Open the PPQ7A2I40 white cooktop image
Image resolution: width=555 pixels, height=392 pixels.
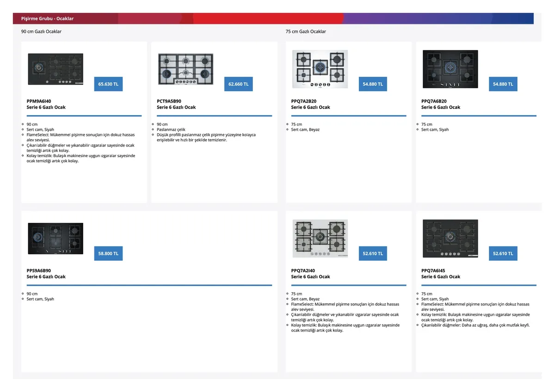pos(320,238)
